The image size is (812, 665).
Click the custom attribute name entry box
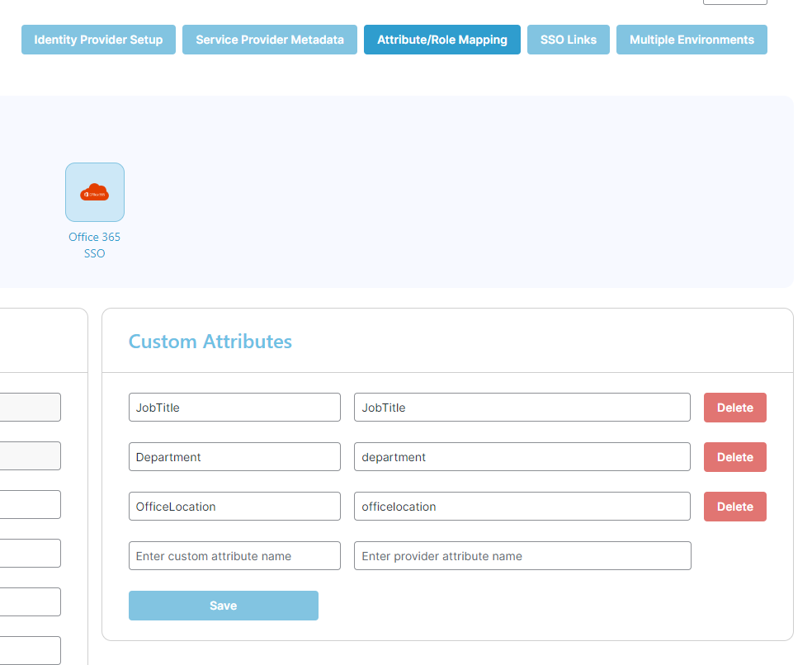click(x=234, y=555)
